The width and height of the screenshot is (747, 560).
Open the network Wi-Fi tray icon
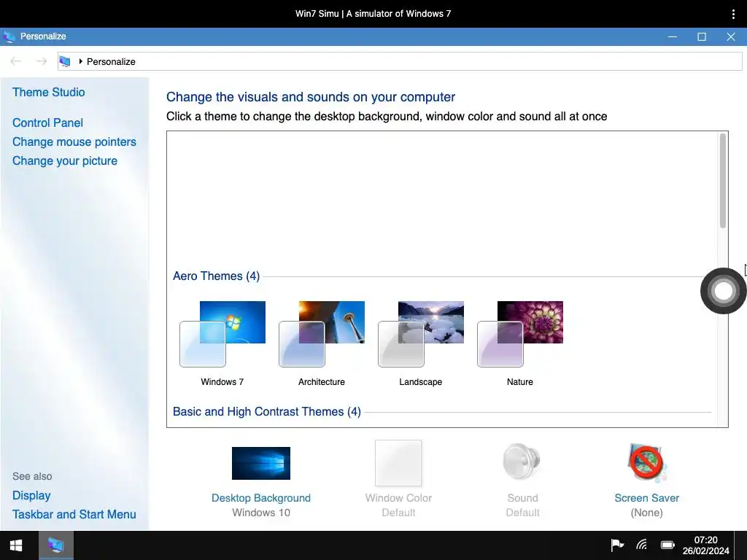pos(642,544)
